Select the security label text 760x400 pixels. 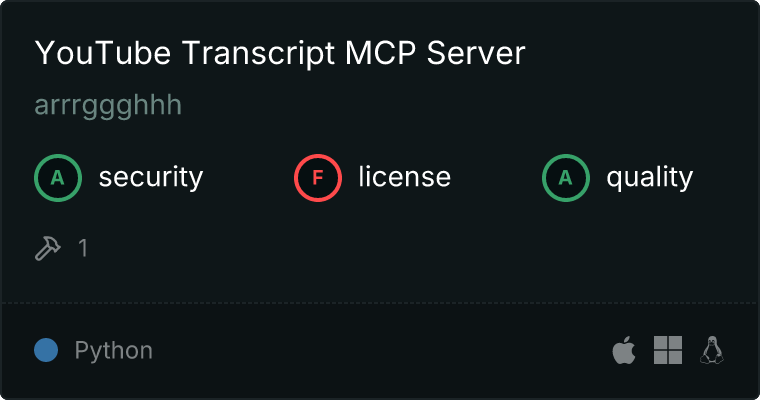tap(151, 177)
